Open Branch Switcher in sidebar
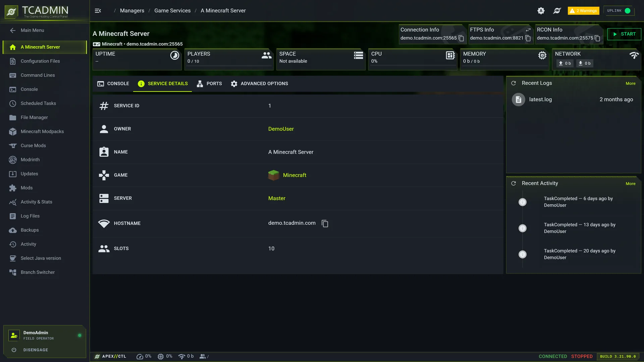Viewport: 644px width, 362px height. (45, 273)
